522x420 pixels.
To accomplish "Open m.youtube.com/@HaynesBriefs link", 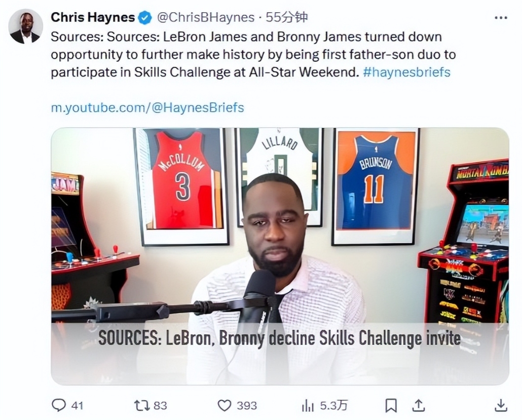I will 147,107.
